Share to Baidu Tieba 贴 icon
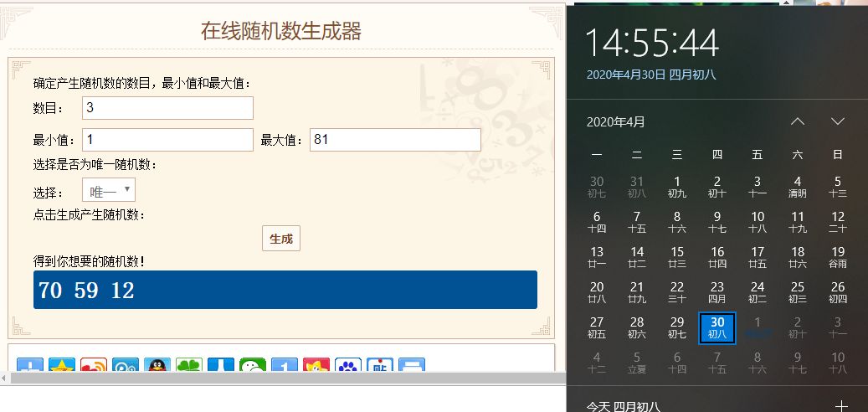This screenshot has height=412, width=868. click(380, 365)
